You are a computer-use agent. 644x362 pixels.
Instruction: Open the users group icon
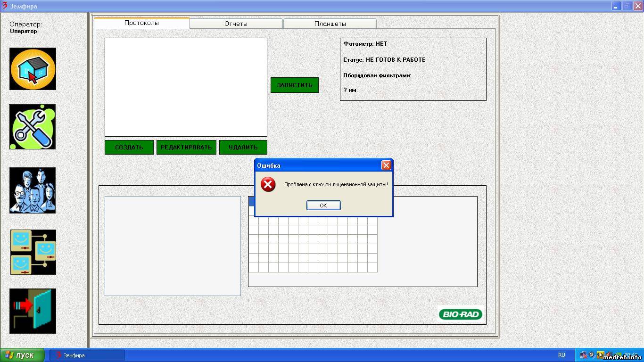[x=33, y=190]
